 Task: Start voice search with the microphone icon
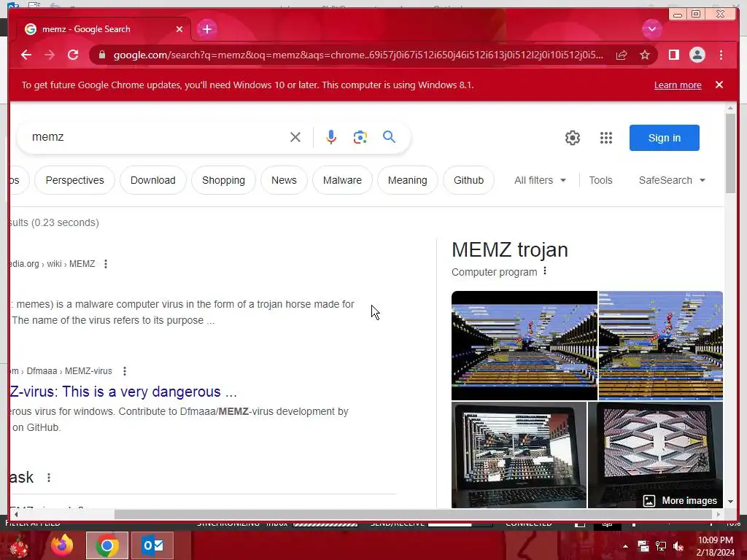[x=330, y=137]
